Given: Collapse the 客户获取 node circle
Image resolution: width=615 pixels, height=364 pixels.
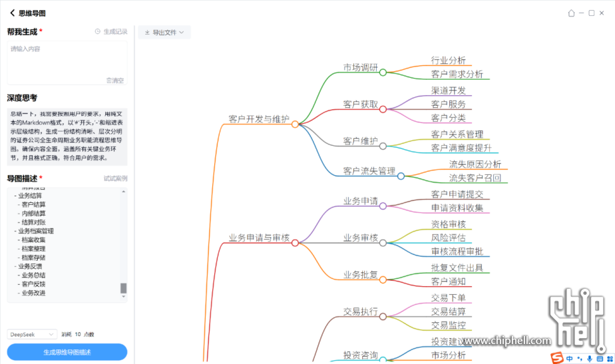Looking at the screenshot, I should pyautogui.click(x=383, y=109).
